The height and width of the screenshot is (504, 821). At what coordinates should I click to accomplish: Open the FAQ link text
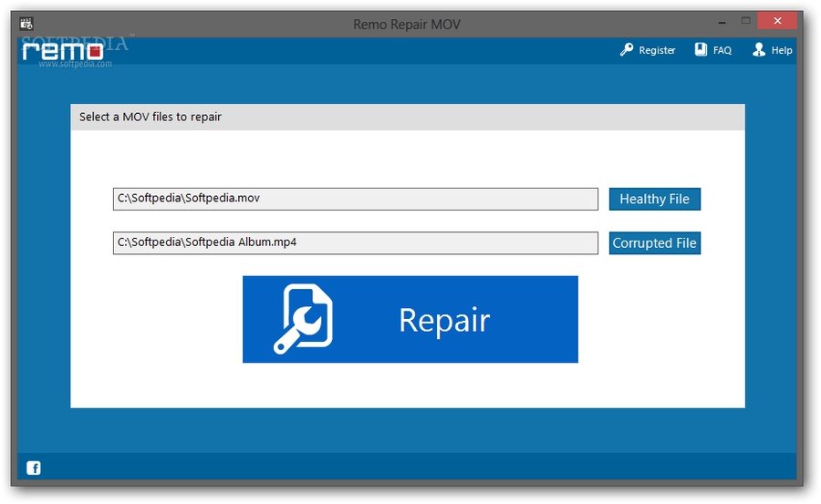722,50
